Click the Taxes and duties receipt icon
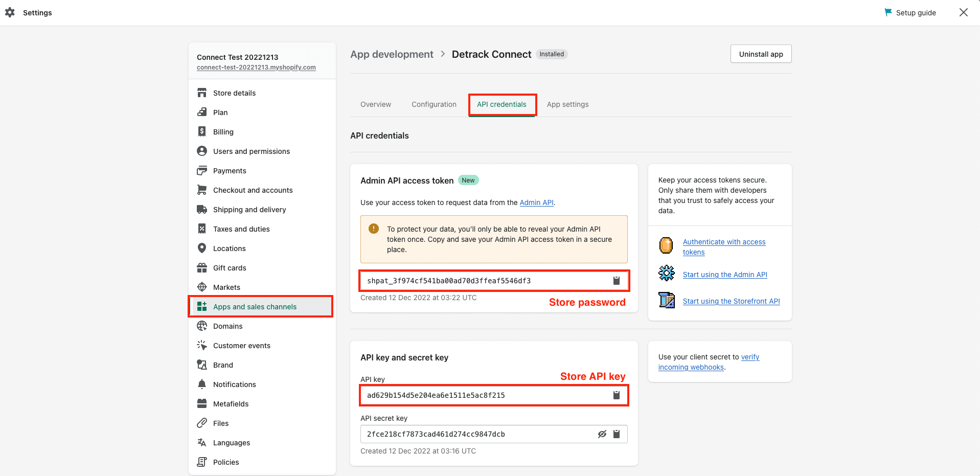980x476 pixels. click(x=202, y=229)
